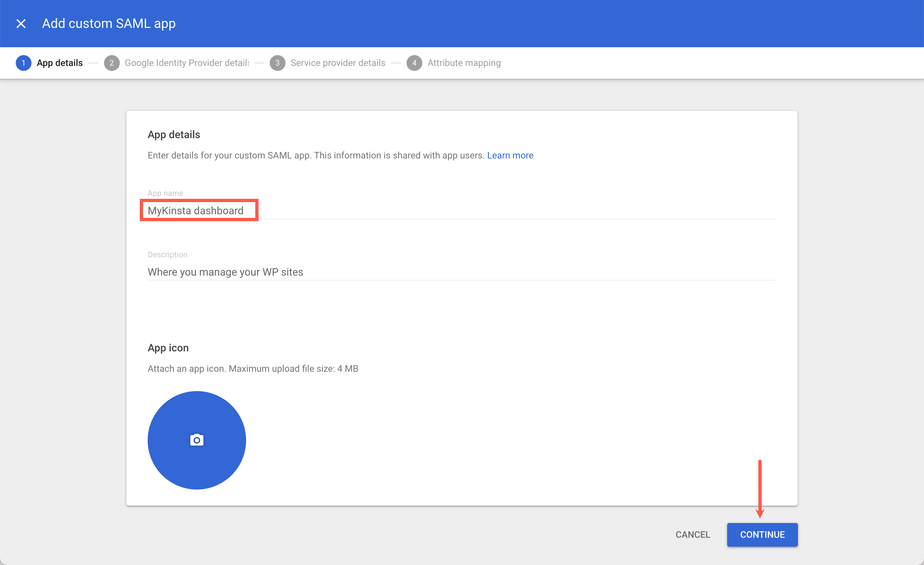Open the Google Identity Provider details step
The height and width of the screenshot is (565, 924).
click(186, 63)
